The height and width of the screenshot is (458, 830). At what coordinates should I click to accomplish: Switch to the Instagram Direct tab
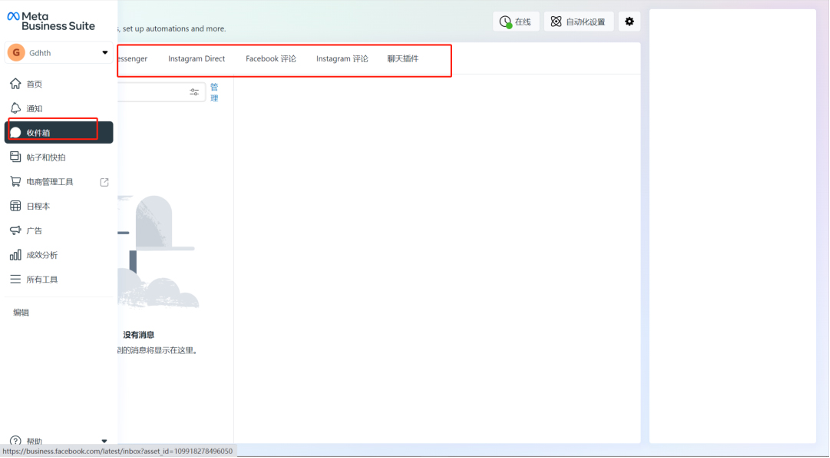pos(196,59)
